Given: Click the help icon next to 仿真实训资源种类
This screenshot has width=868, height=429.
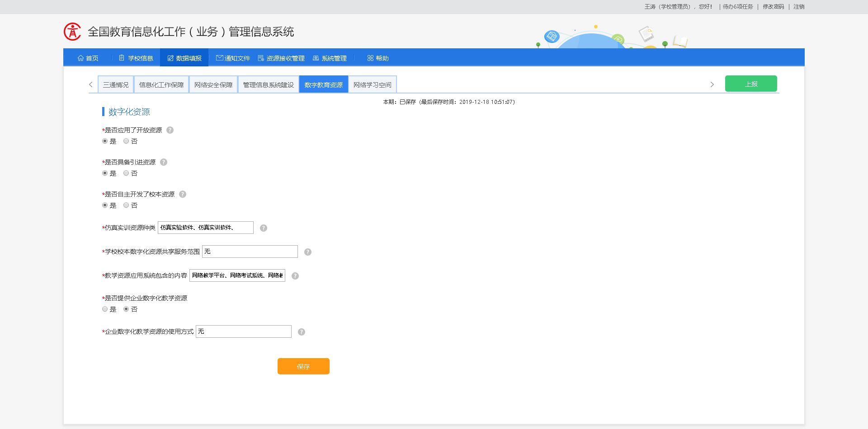Looking at the screenshot, I should coord(263,228).
